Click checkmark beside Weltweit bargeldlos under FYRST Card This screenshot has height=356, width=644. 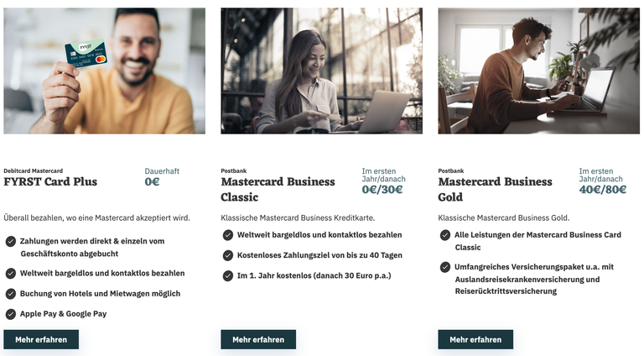[11, 274]
